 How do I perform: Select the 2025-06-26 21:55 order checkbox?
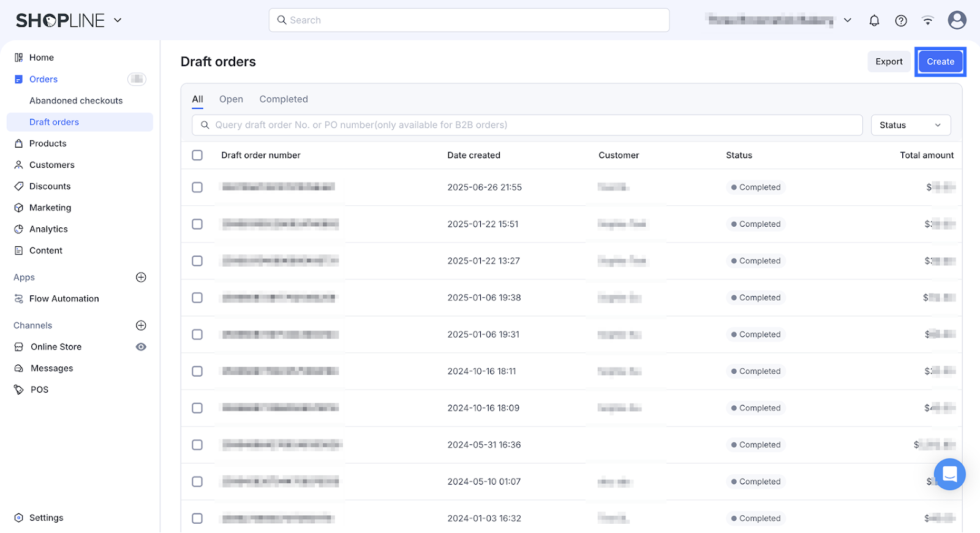tap(197, 187)
